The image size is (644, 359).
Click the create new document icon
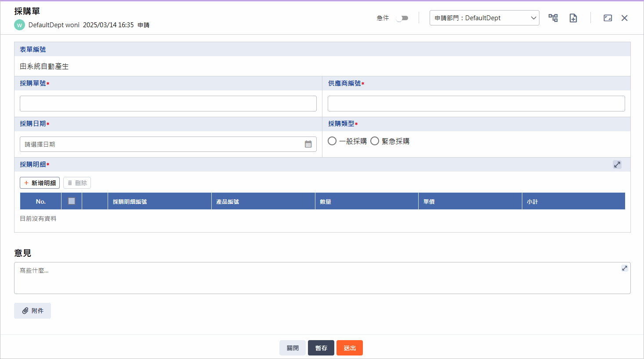pyautogui.click(x=573, y=18)
